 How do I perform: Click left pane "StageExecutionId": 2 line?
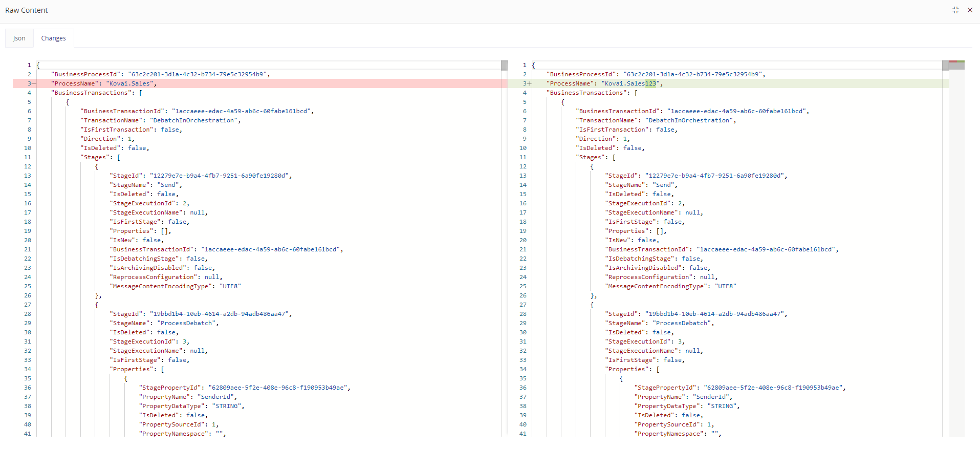click(149, 203)
